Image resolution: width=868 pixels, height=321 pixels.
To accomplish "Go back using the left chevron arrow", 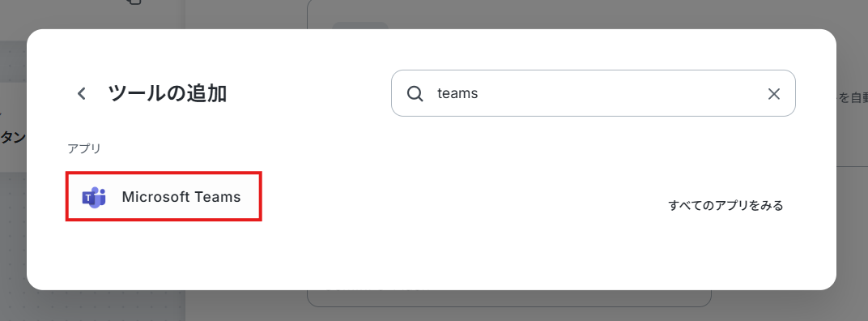I will (81, 94).
